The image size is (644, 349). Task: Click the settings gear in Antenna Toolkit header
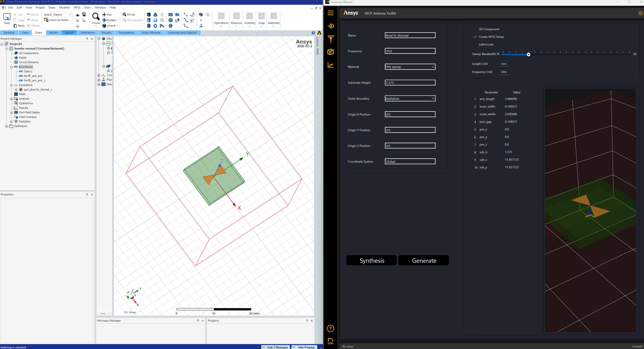point(640,13)
